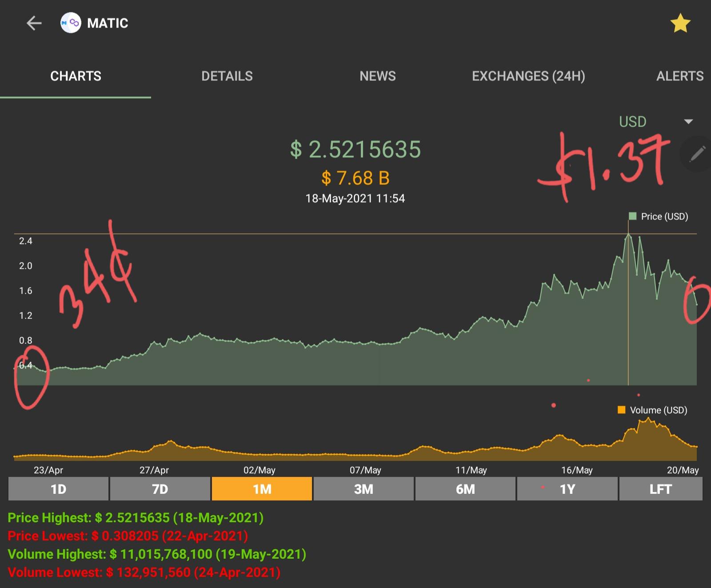Tap the 23/Apr date axis label

coord(48,470)
